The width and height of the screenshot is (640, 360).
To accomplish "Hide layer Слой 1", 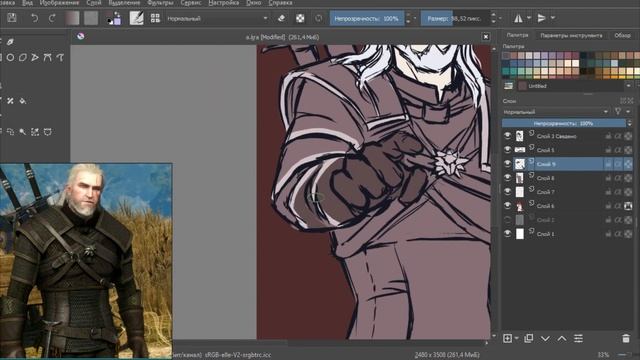I will 507,233.
